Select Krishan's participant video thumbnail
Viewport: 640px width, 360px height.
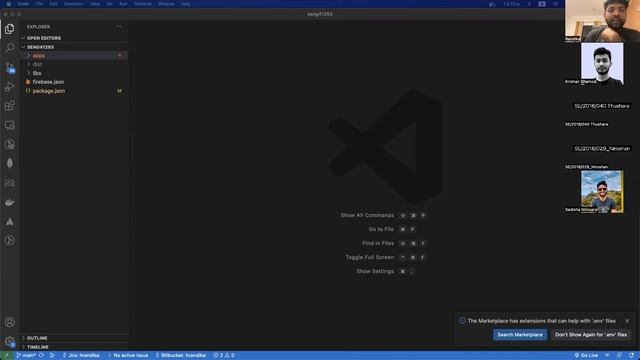[x=602, y=64]
